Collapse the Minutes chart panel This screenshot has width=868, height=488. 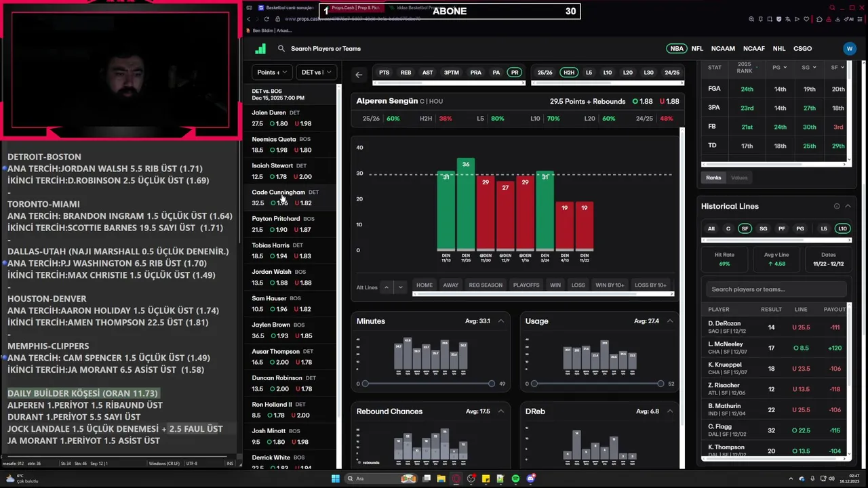point(501,321)
